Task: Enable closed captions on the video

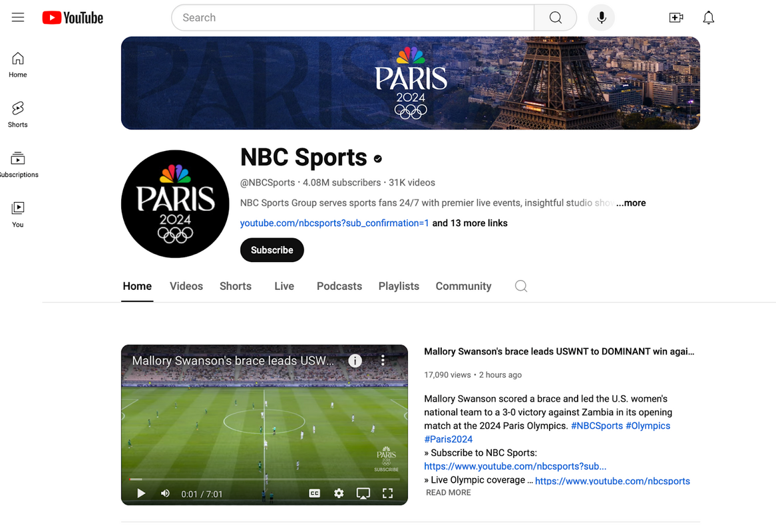Action: [x=314, y=493]
